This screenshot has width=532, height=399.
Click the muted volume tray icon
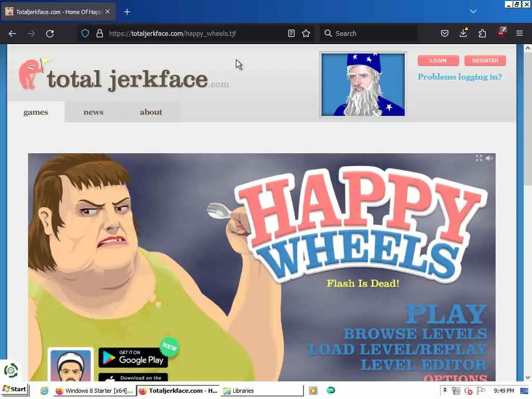469,391
